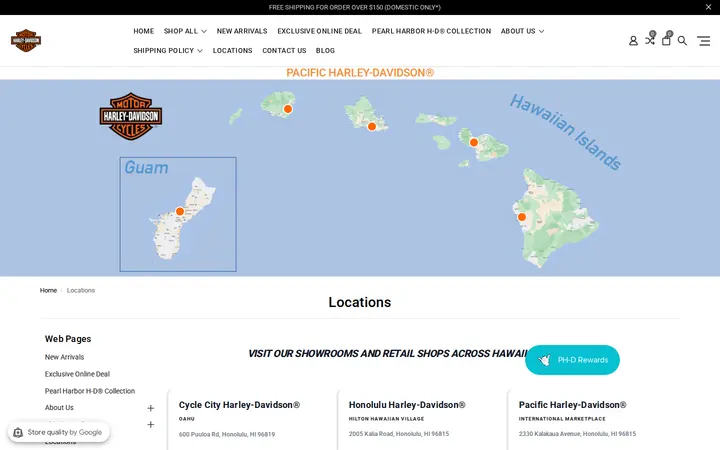Go to the Harley-Davidson header logo
720x450 pixels.
click(26, 40)
